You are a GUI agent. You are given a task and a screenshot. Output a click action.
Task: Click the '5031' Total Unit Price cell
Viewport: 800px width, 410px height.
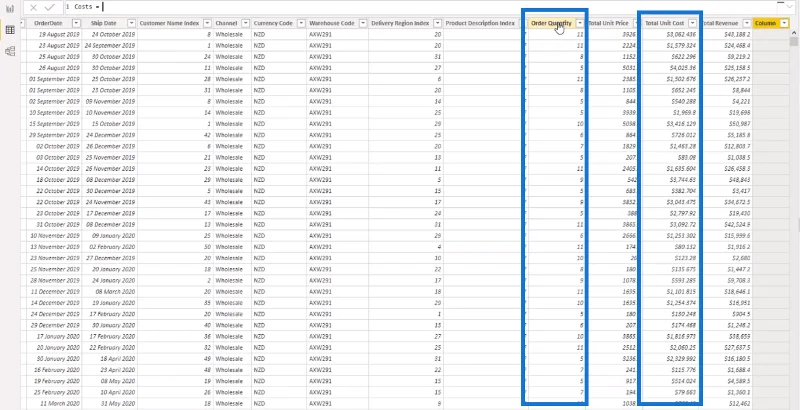point(614,68)
